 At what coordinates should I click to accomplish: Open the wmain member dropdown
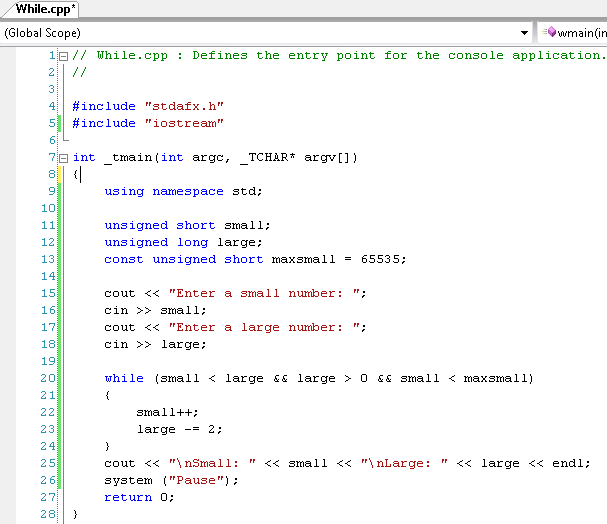(573, 33)
